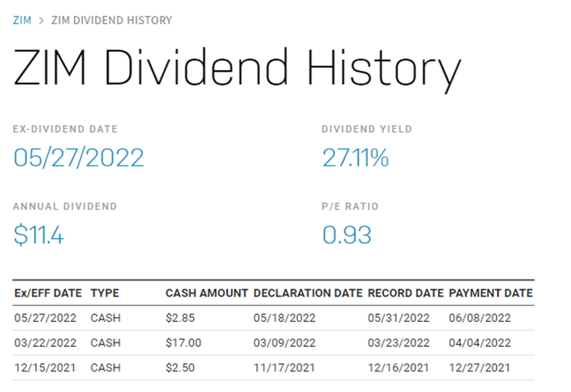
Task: Click the CASH AMOUNT column header
Action: pos(206,293)
